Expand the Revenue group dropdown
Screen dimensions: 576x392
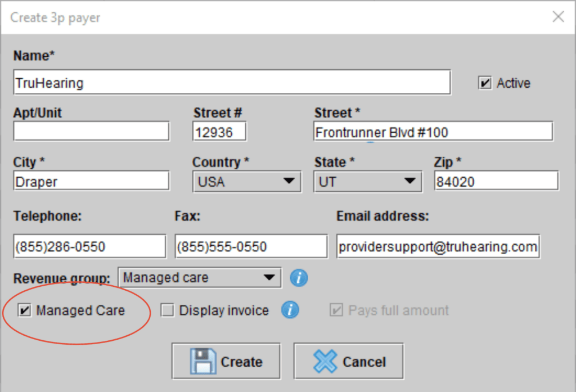[x=200, y=278]
